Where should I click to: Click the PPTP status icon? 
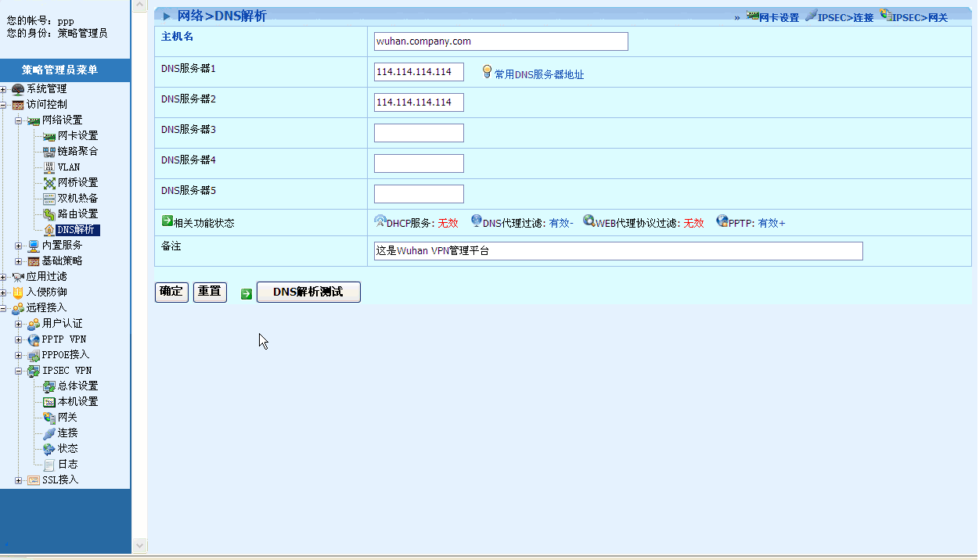coord(722,221)
